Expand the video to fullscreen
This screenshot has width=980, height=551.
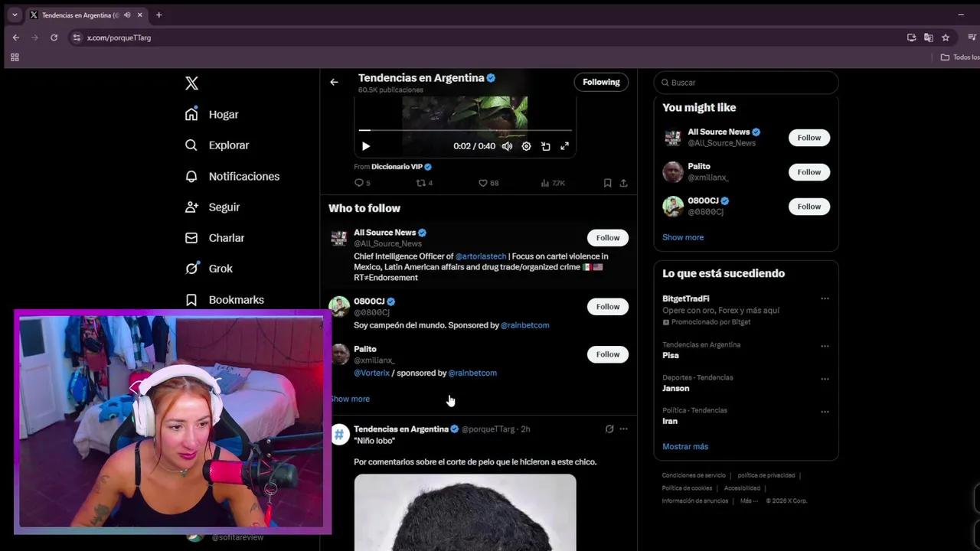point(564,146)
